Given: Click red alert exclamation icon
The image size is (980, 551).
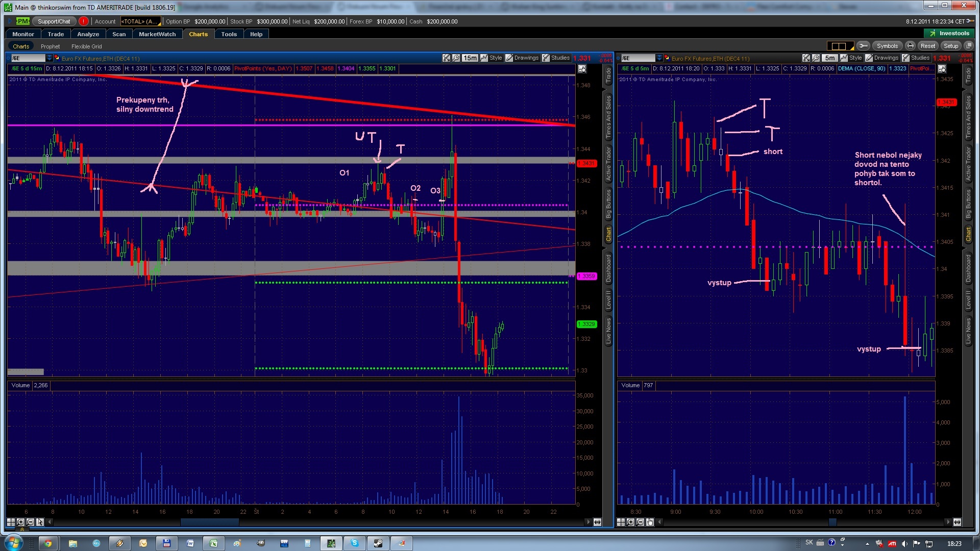Looking at the screenshot, I should click(x=83, y=21).
